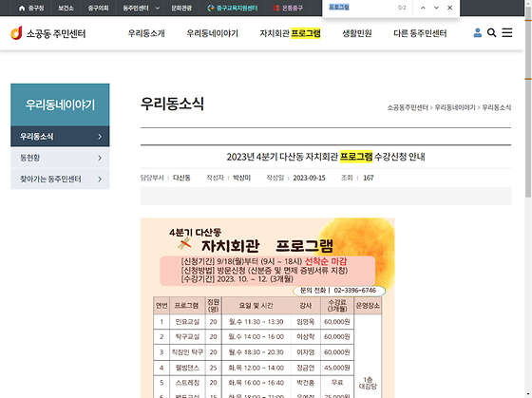
Task: Click 우리동소식 in the breadcrumb
Action: coord(496,107)
